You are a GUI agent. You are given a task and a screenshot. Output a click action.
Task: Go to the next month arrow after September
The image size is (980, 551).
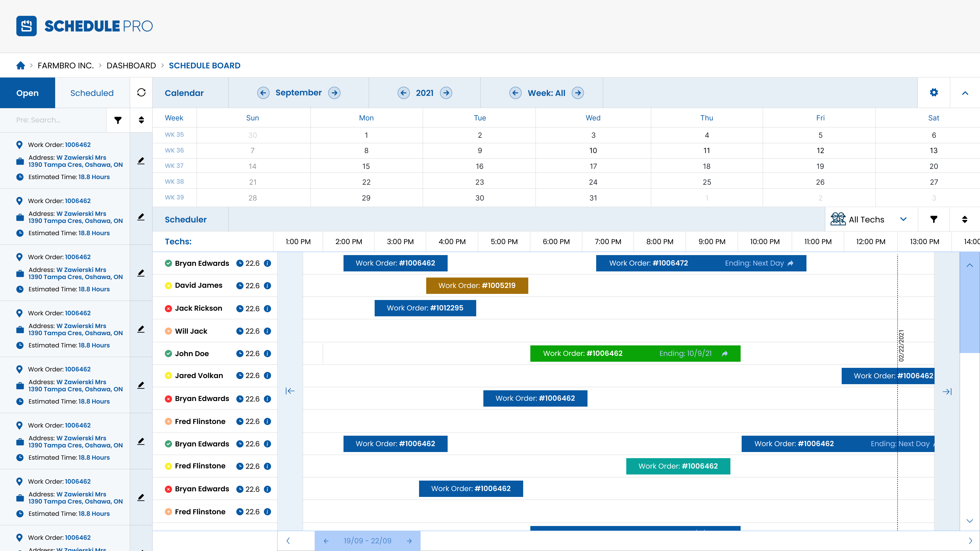coord(334,93)
